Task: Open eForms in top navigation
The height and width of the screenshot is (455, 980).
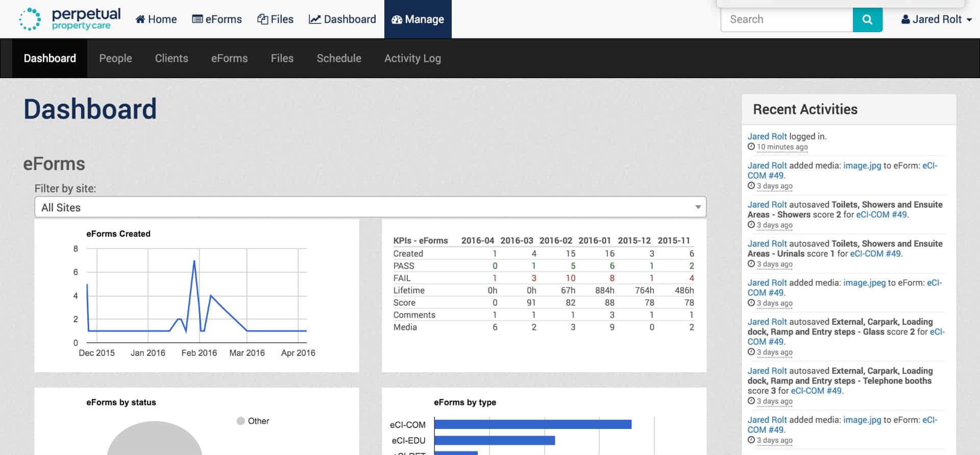Action: (x=217, y=19)
